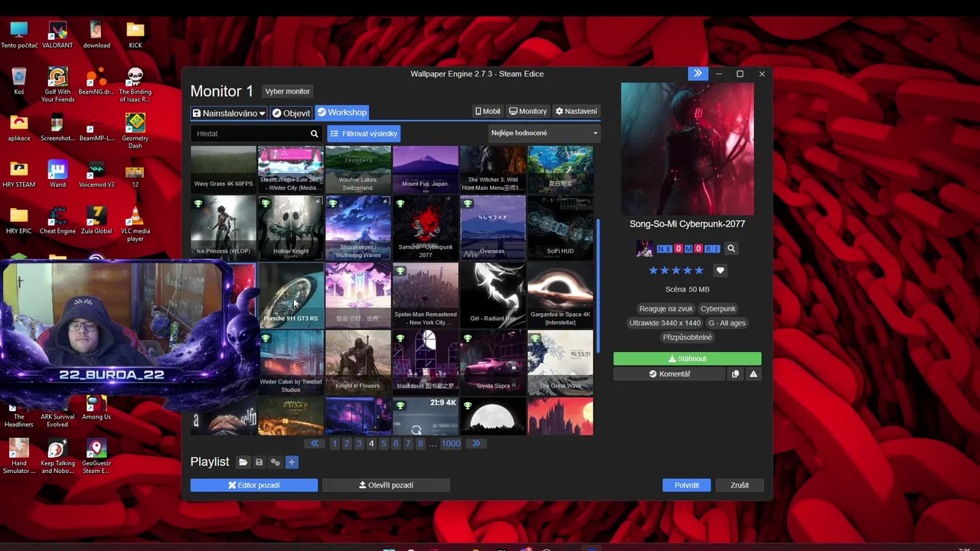Click the Editor pozadí button
The image size is (980, 551).
click(x=253, y=485)
